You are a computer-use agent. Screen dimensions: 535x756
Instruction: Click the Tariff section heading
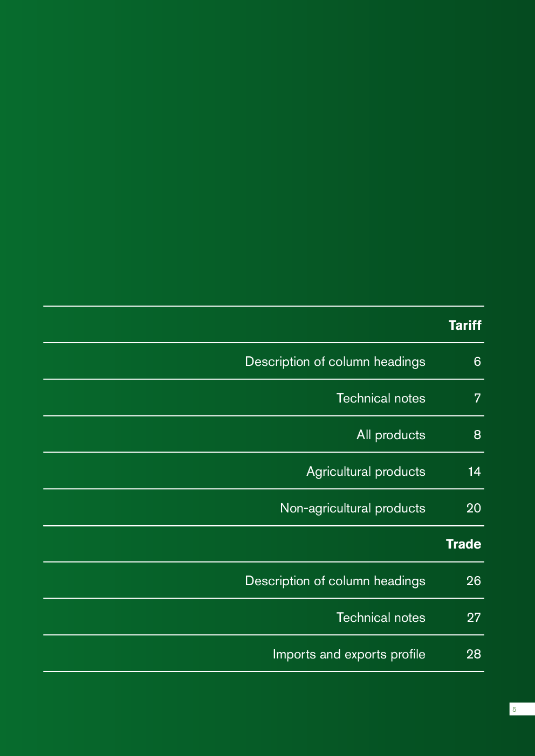(x=465, y=325)
